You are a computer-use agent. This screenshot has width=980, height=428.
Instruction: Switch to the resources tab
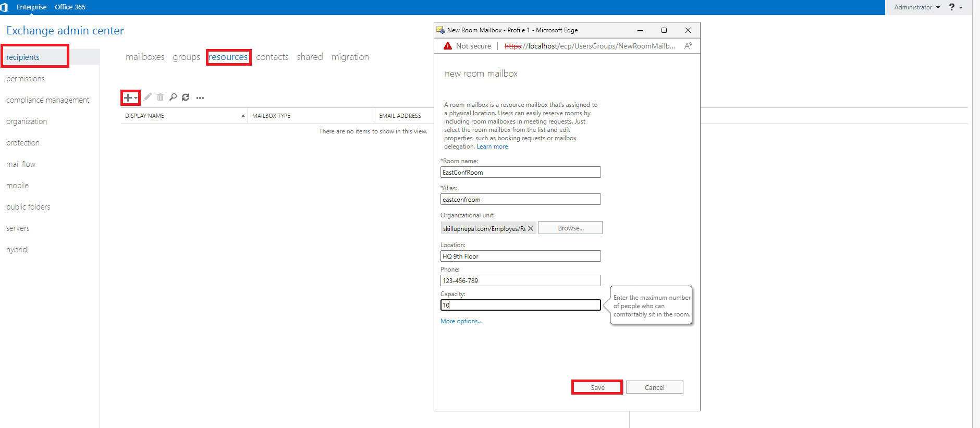[228, 57]
